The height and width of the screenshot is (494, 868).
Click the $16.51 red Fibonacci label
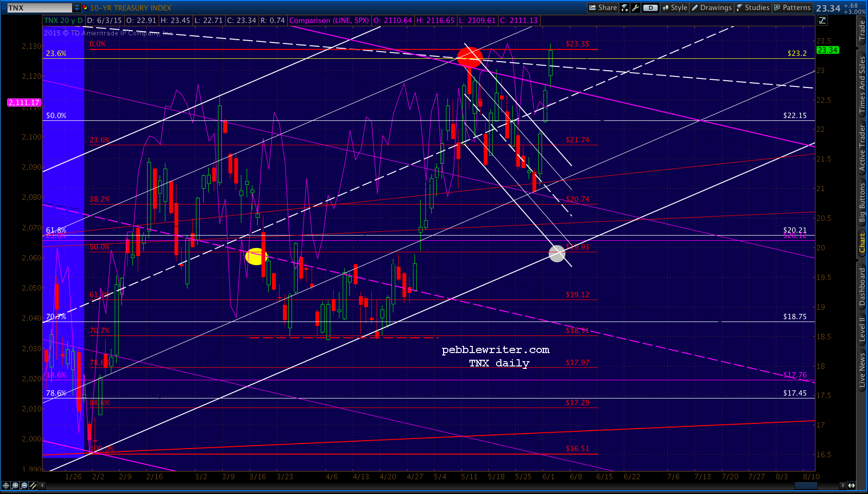pos(577,449)
